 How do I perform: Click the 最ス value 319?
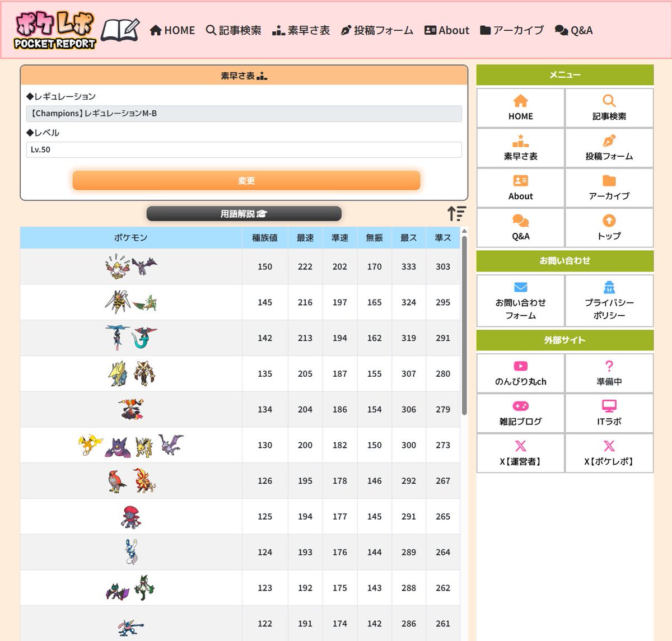pos(409,338)
